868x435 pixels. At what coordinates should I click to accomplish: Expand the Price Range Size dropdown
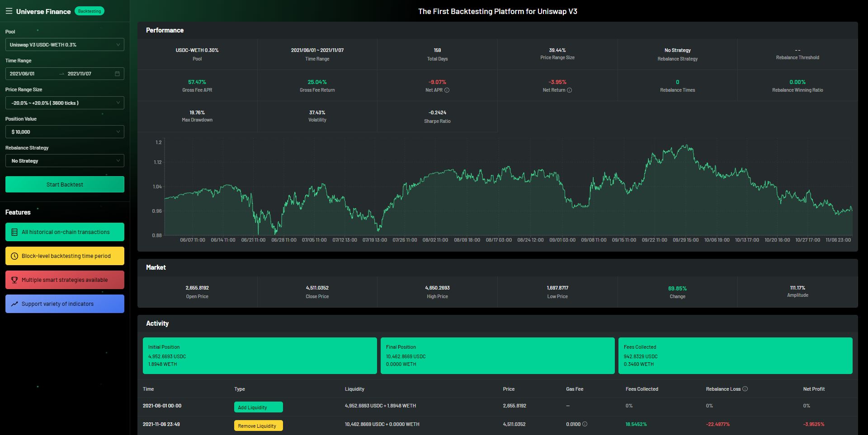coord(65,103)
